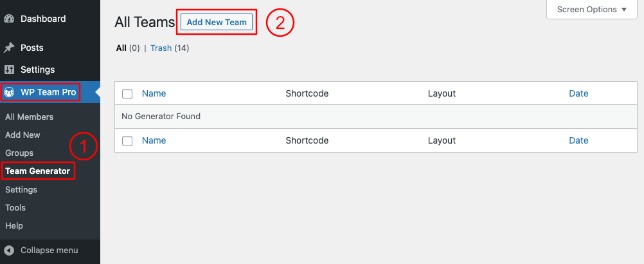Click the Collapse menu arrow icon

(x=9, y=250)
